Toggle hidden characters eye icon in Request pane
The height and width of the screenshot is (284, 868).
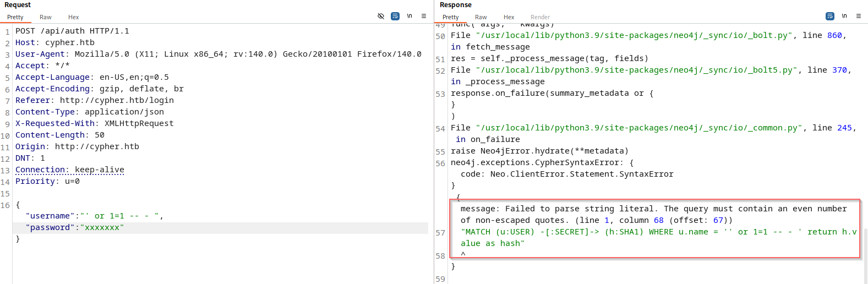tap(381, 16)
